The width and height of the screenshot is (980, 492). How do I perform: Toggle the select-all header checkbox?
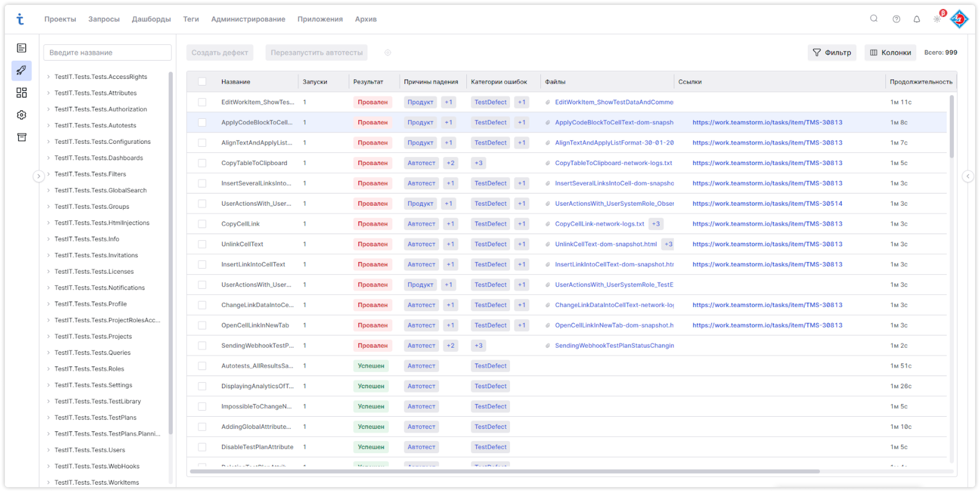click(x=202, y=82)
